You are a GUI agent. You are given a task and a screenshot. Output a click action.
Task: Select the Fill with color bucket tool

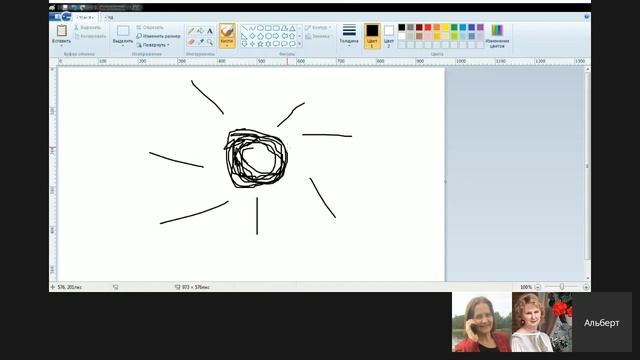pyautogui.click(x=200, y=31)
